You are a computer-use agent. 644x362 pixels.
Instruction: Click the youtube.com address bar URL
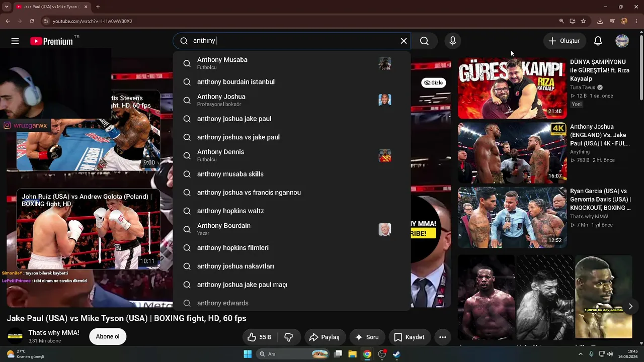tap(93, 21)
